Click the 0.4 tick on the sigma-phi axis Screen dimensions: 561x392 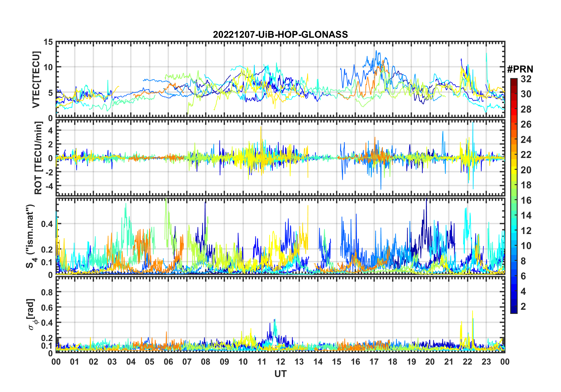47,323
